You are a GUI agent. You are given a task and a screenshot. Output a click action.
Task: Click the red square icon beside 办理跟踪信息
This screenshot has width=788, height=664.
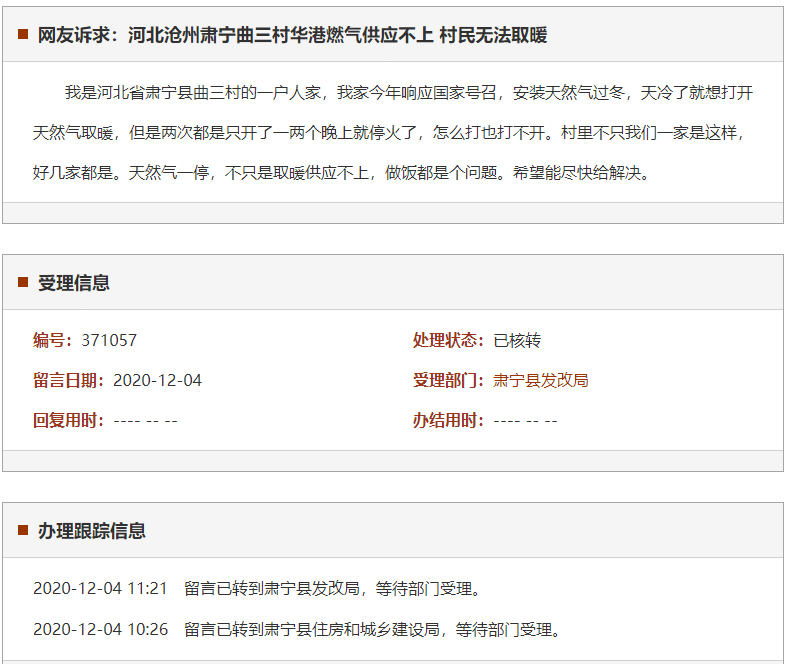pyautogui.click(x=23, y=530)
